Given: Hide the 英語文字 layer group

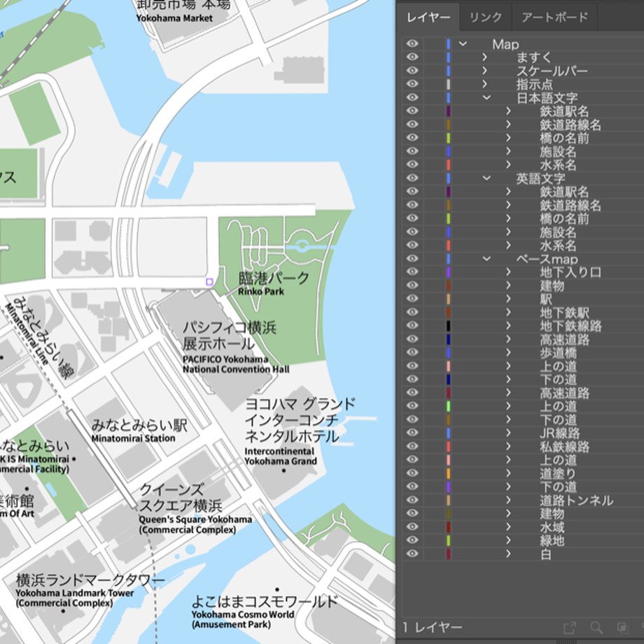Looking at the screenshot, I should (x=412, y=178).
